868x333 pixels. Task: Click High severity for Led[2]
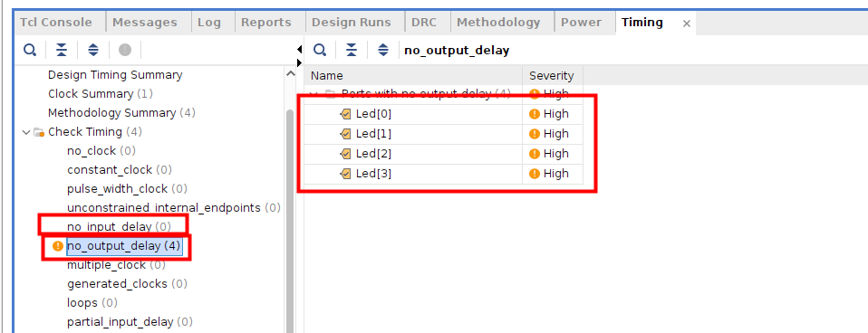pos(555,154)
